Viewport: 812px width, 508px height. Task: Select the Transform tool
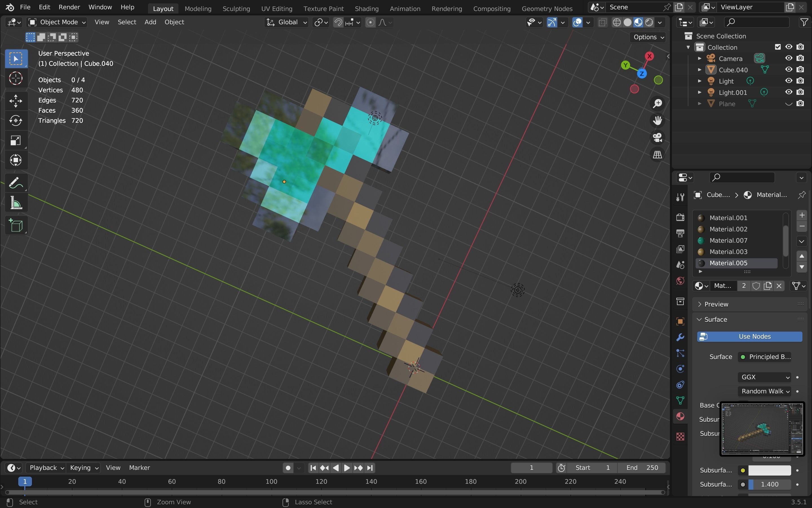pyautogui.click(x=16, y=160)
